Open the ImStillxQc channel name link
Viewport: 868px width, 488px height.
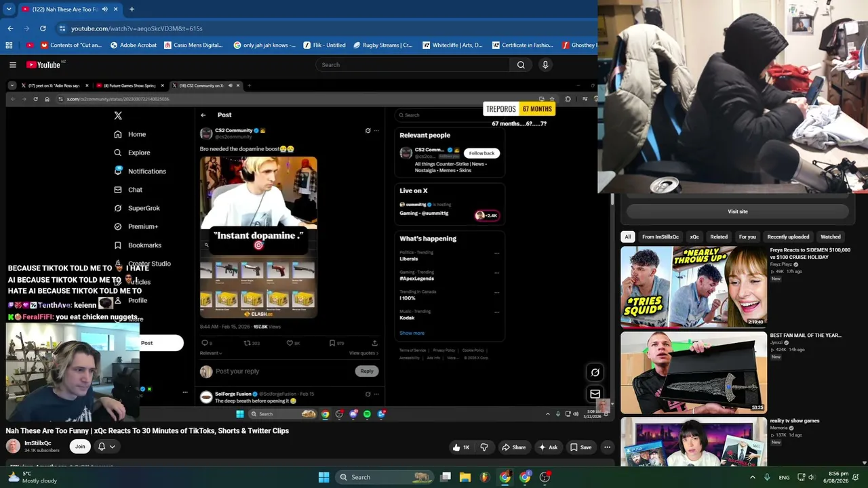pos(38,443)
